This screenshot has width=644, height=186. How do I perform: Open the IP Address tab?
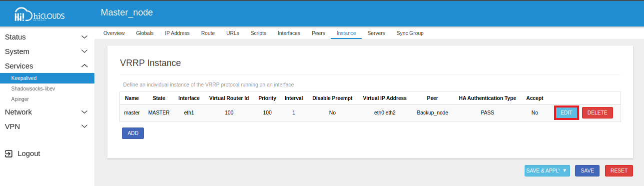pyautogui.click(x=177, y=33)
